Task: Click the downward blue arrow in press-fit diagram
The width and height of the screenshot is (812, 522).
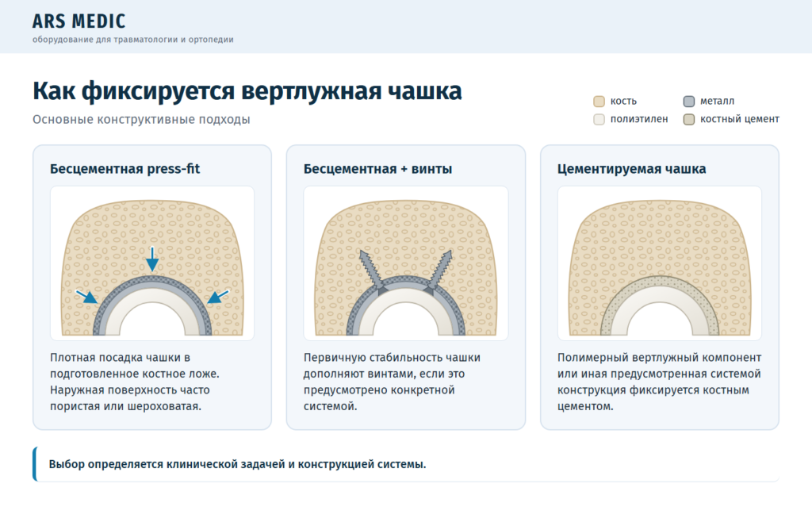Action: click(152, 259)
